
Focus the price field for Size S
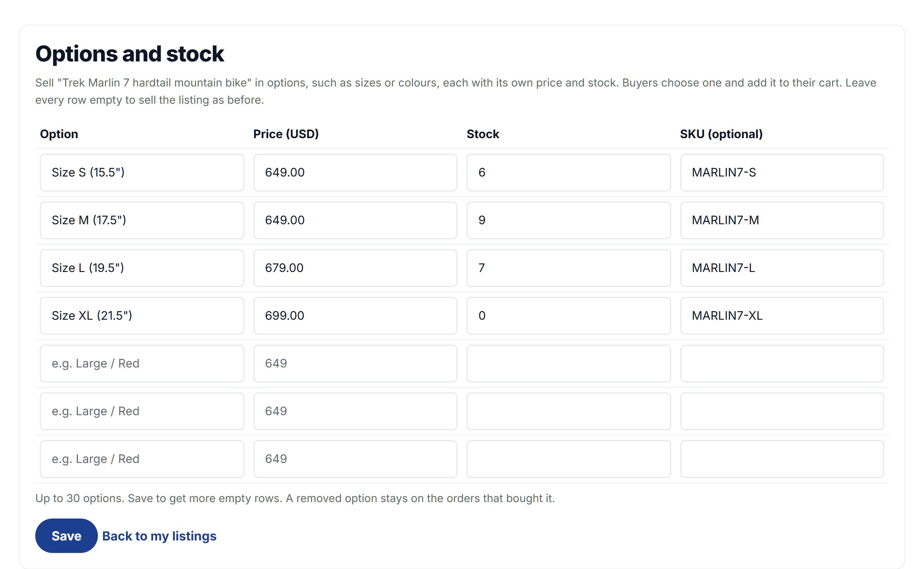click(x=355, y=173)
